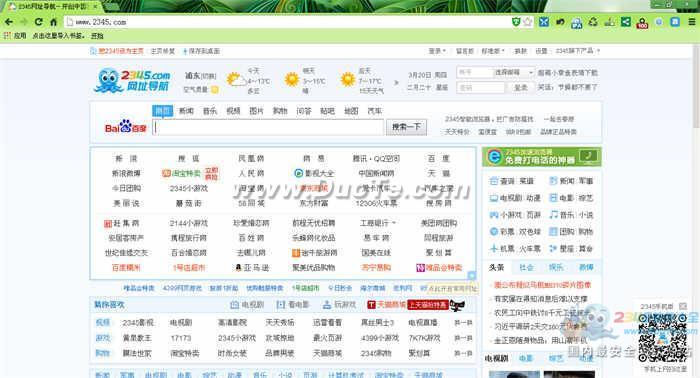Select the 新闻 search tab
The width and height of the screenshot is (700, 378).
(x=186, y=111)
